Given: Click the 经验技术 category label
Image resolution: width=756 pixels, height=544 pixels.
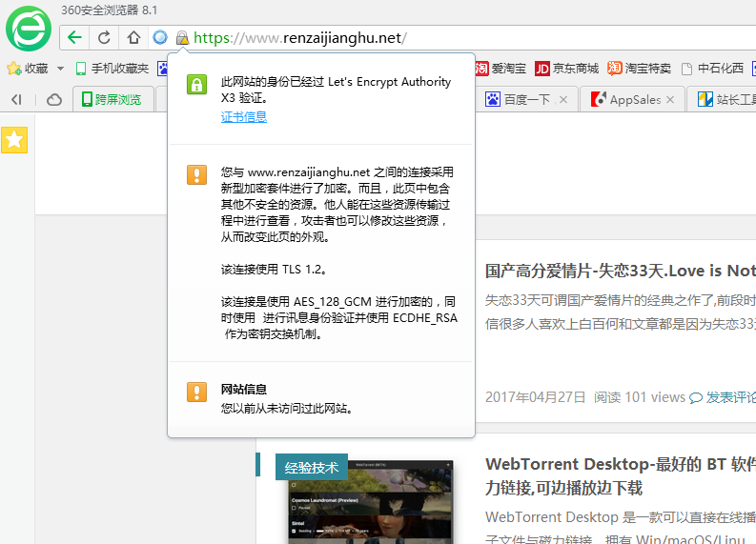Looking at the screenshot, I should point(312,467).
